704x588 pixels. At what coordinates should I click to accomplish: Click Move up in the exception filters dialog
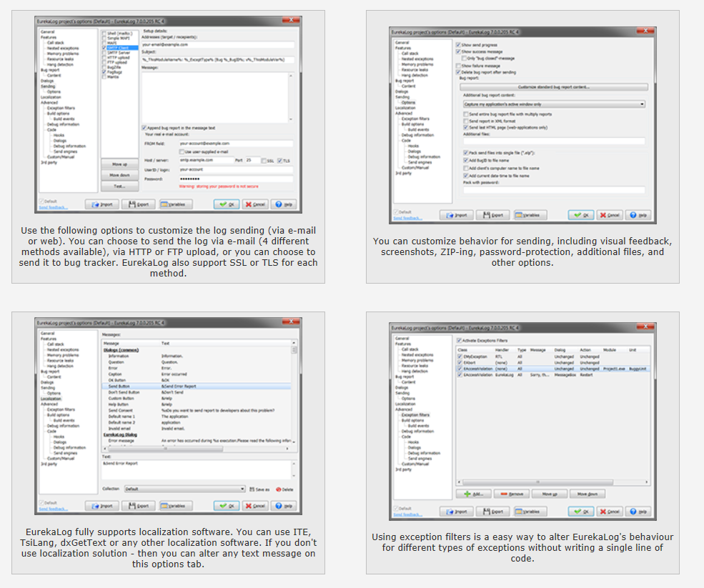point(550,494)
